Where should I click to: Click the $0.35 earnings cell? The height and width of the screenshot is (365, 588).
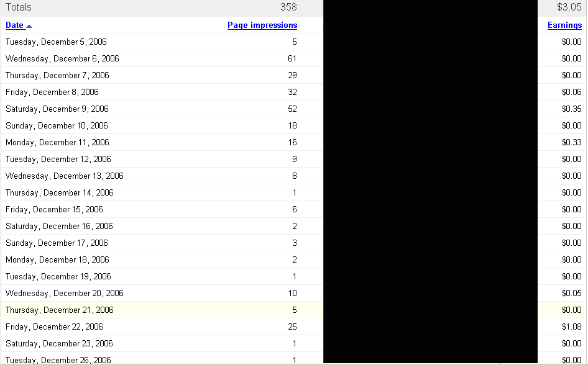click(x=571, y=109)
